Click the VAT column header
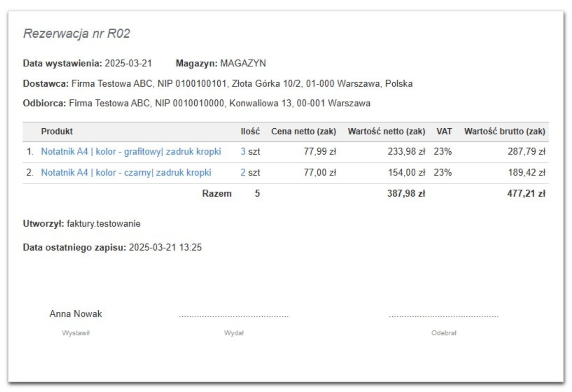The image size is (572, 392). (444, 131)
